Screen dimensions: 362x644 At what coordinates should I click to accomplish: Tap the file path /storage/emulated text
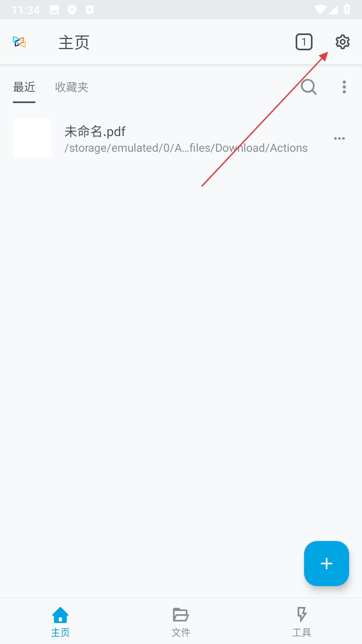(x=186, y=148)
